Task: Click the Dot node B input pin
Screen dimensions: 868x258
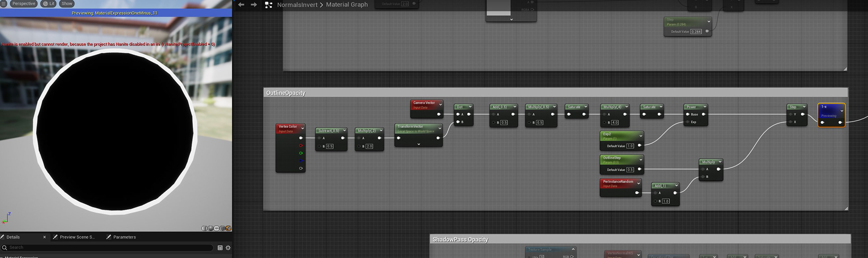Action: tap(458, 122)
